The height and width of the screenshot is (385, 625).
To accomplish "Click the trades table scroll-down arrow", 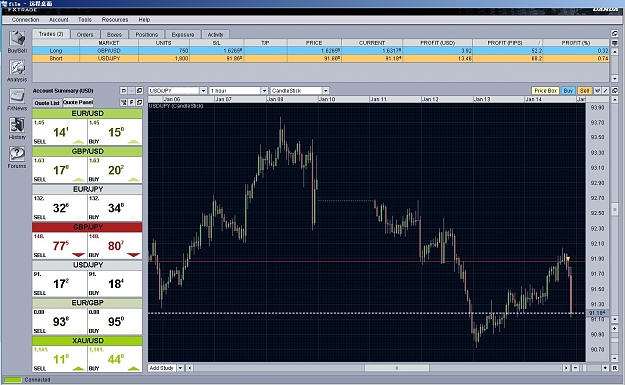I will [614, 79].
